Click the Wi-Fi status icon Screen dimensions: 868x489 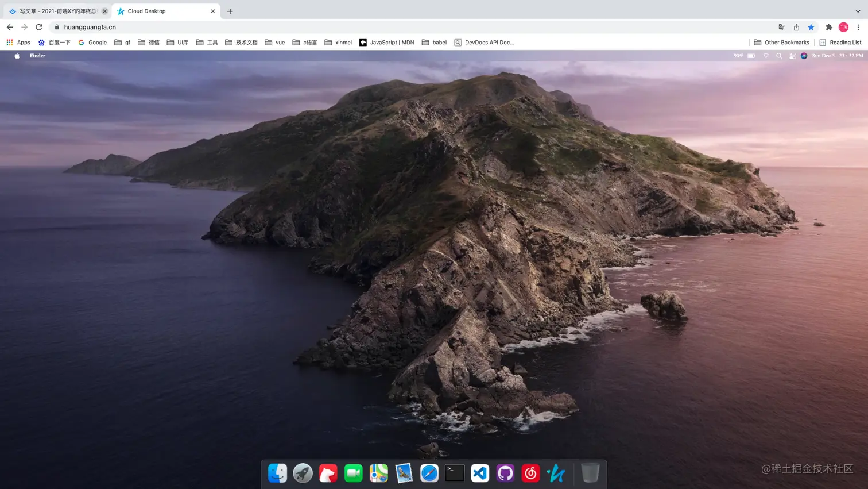coord(766,56)
